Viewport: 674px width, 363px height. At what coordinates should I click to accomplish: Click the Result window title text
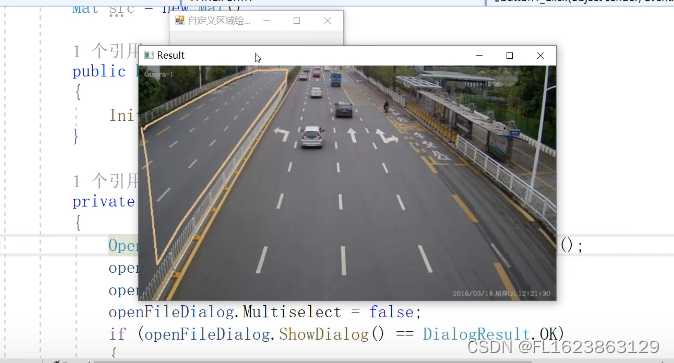tap(171, 55)
